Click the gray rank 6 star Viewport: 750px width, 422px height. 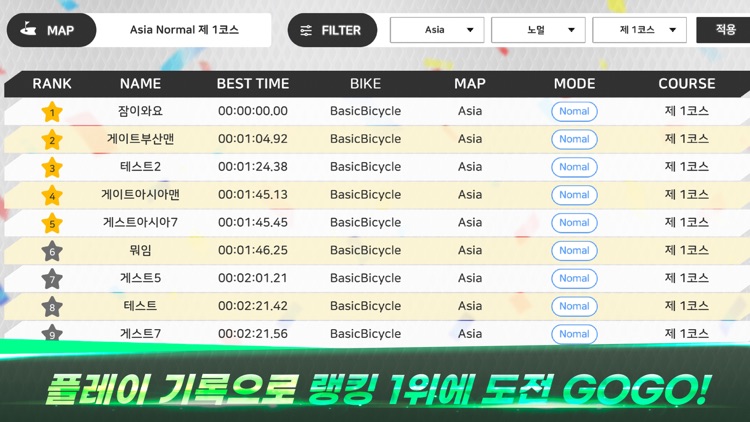(x=52, y=251)
